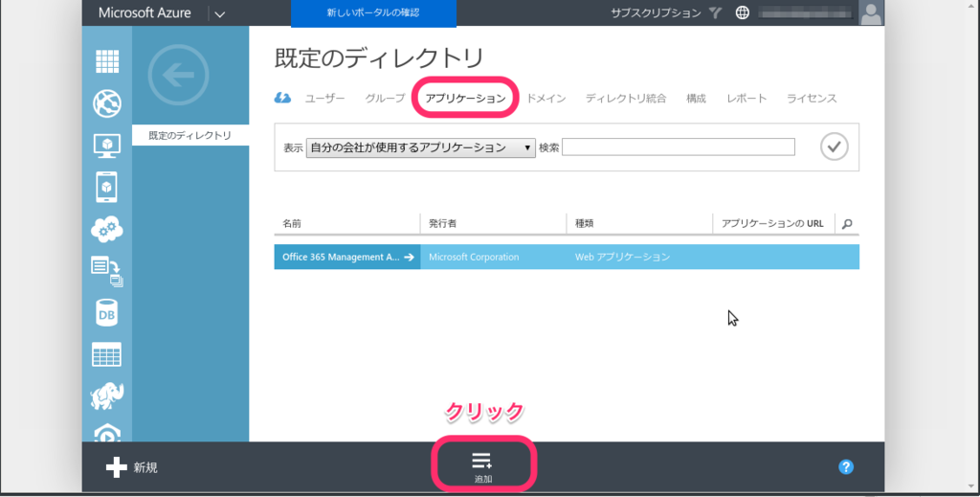Open Mobile Services phone icon in sidebar
This screenshot has height=497, width=980.
tap(106, 187)
